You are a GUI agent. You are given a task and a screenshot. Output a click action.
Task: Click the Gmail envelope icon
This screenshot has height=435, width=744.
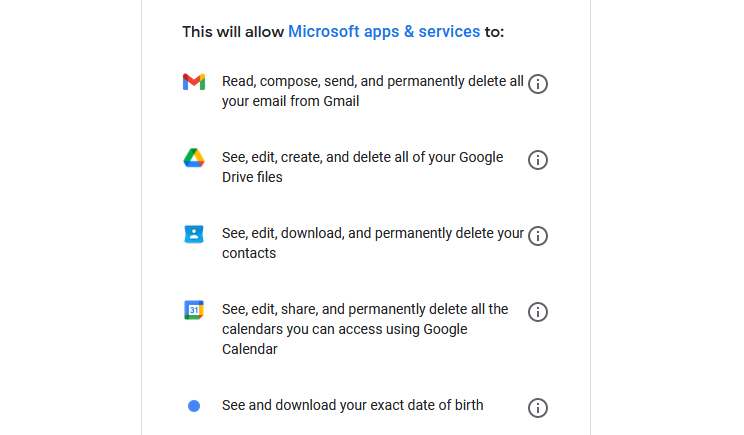tap(194, 82)
